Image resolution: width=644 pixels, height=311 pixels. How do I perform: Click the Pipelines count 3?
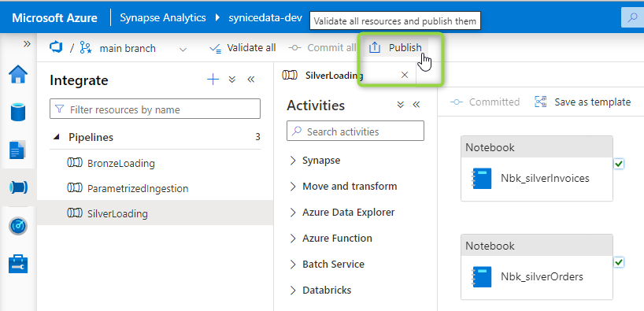pyautogui.click(x=257, y=137)
